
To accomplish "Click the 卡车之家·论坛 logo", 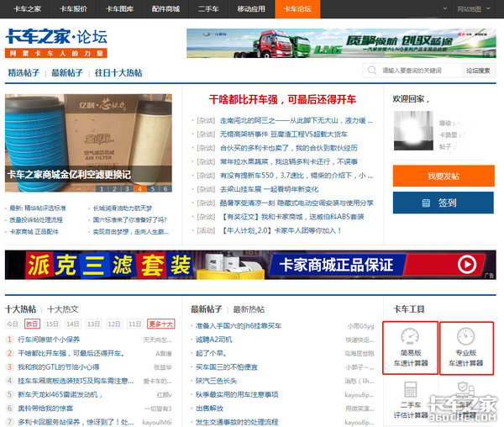I will [56, 42].
